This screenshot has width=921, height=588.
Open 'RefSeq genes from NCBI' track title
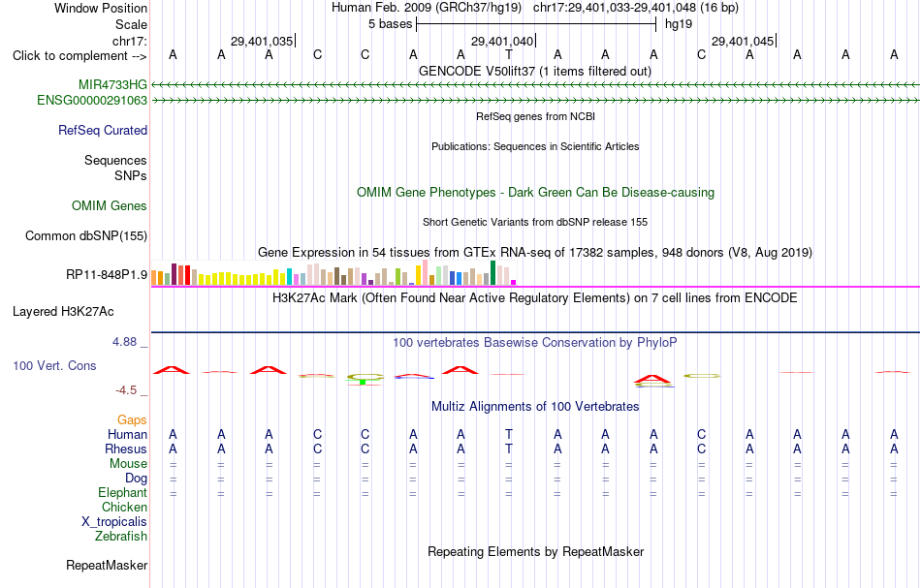(536, 116)
